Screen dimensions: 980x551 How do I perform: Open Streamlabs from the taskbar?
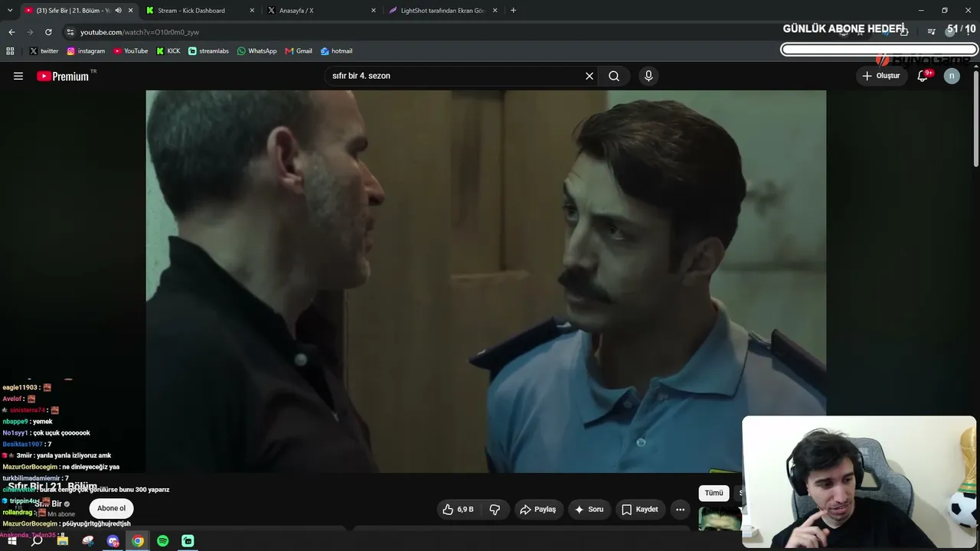pyautogui.click(x=188, y=541)
